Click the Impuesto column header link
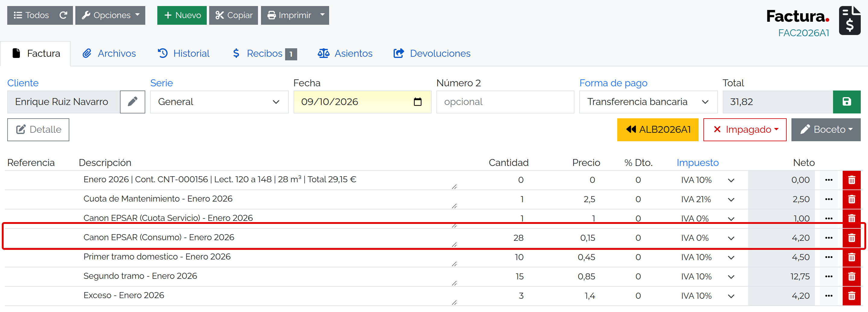This screenshot has width=868, height=312. 697,163
